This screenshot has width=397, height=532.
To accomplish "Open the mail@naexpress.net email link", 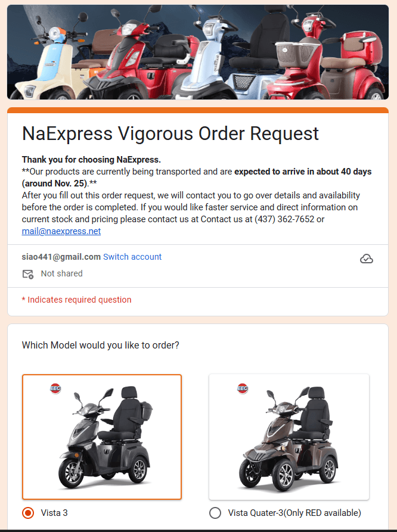I will [61, 231].
